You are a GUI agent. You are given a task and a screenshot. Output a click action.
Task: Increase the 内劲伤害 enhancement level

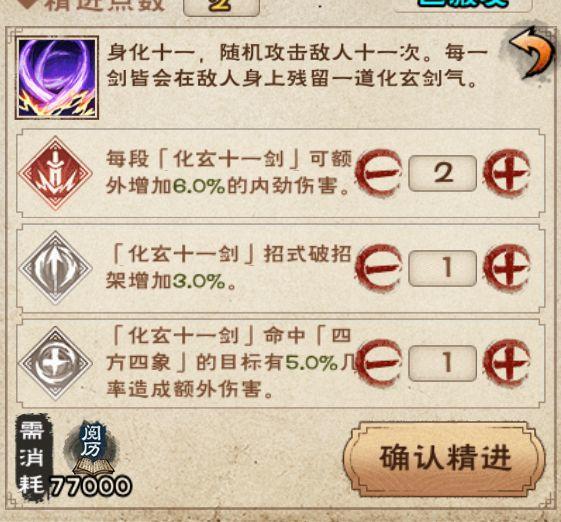coord(507,173)
